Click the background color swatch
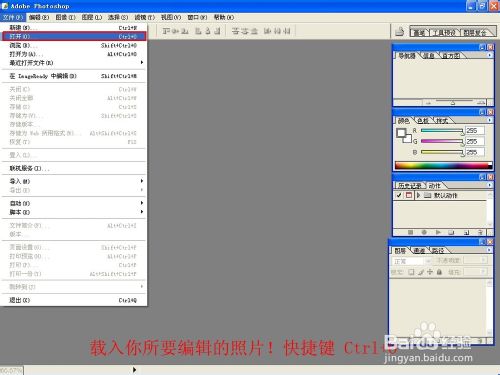This screenshot has height=375, width=500. (x=408, y=139)
